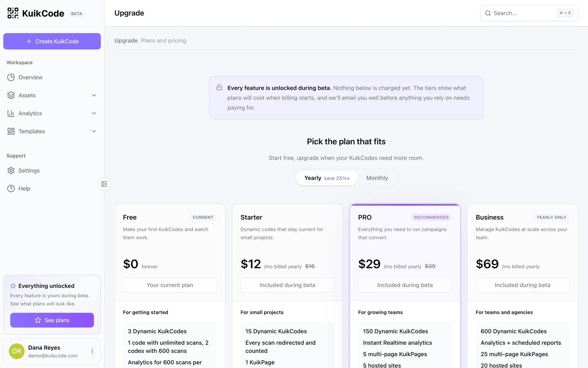Click the KuikCode QR logo icon
The image size is (588, 368).
(x=13, y=13)
